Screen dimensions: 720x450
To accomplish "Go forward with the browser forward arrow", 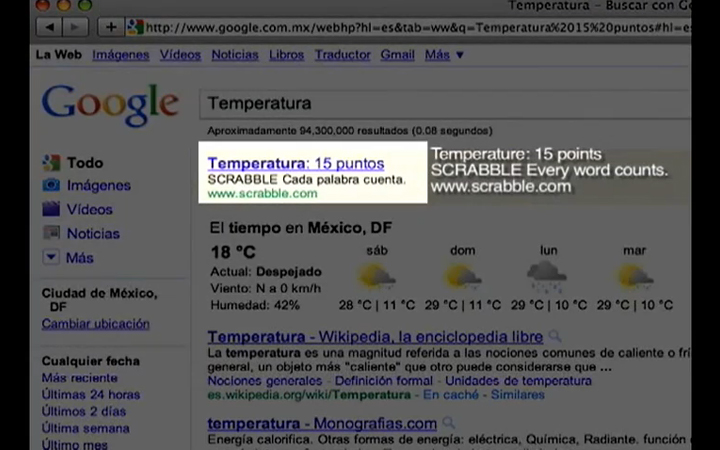I will pos(75,27).
